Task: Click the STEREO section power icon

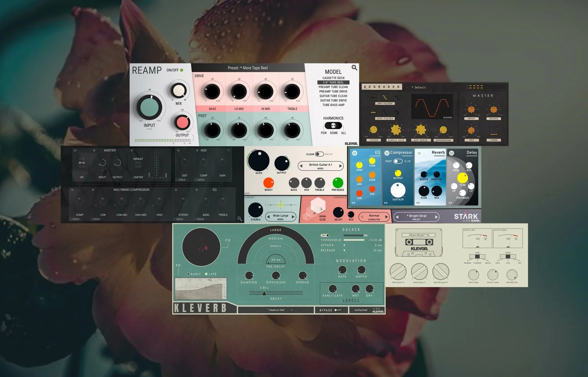Action: coord(176,190)
